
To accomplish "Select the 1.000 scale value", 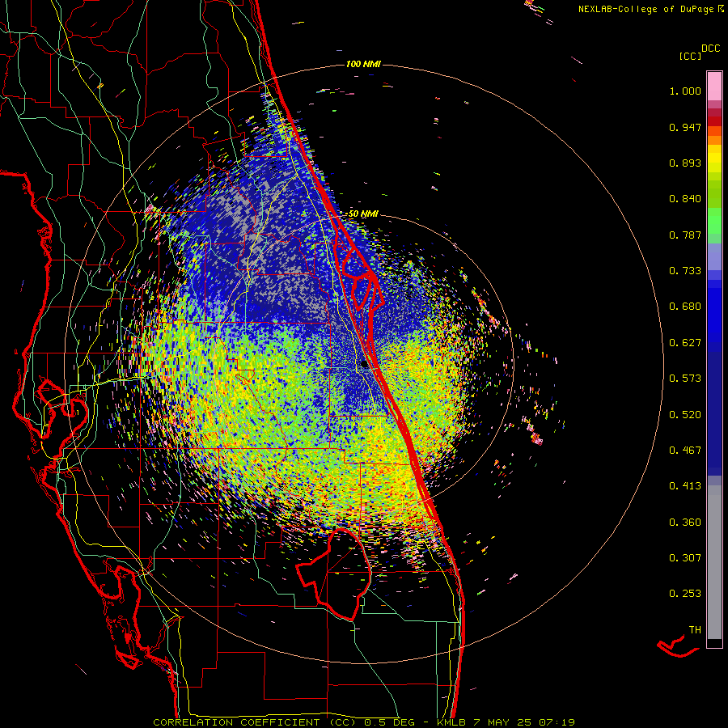I will pyautogui.click(x=685, y=91).
